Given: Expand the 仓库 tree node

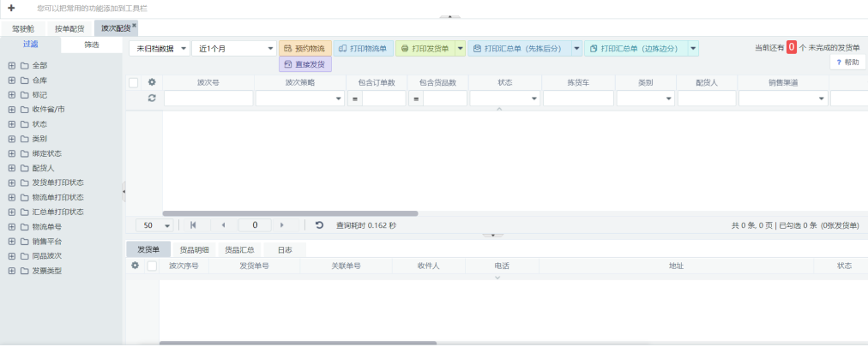Looking at the screenshot, I should click(11, 81).
